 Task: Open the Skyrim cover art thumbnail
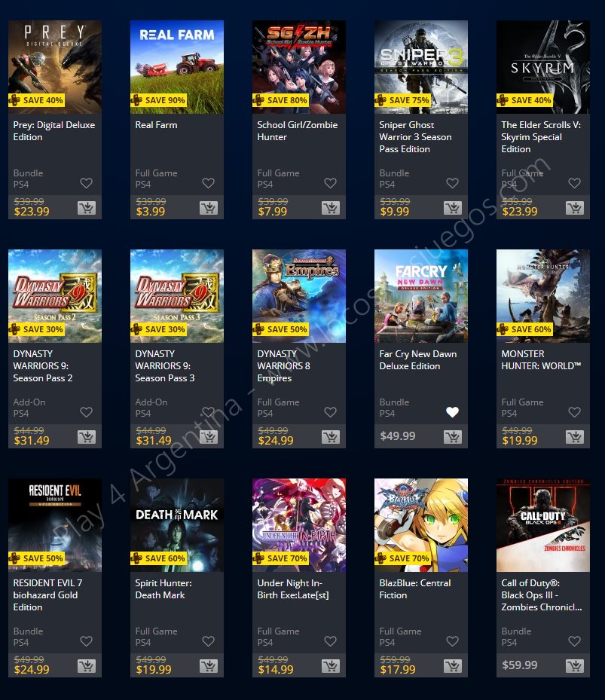click(543, 67)
